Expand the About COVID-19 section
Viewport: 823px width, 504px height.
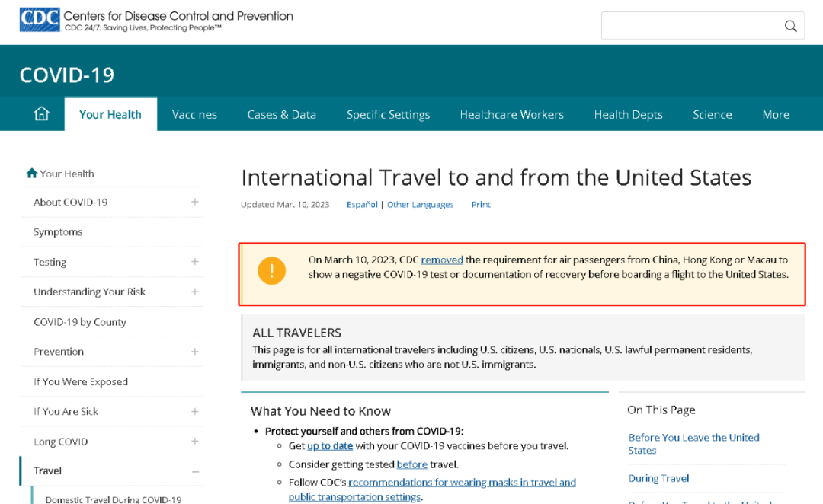click(195, 202)
